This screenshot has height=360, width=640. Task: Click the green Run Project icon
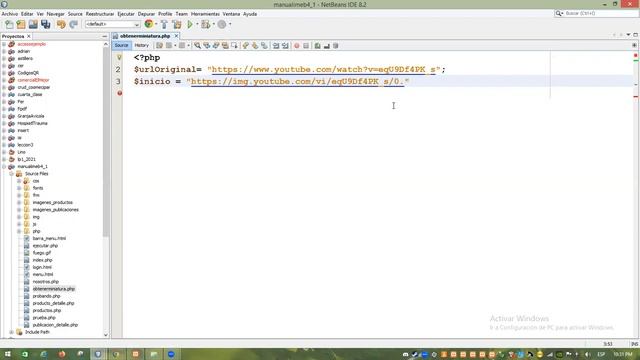[x=190, y=24]
